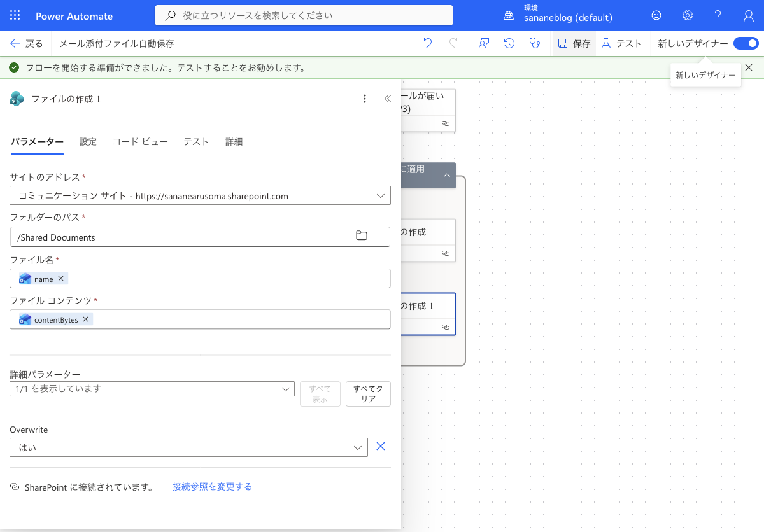Screen dimensions: 764x532
Task: Expand the 詳細パラメーター dropdown
Action: tap(152, 389)
